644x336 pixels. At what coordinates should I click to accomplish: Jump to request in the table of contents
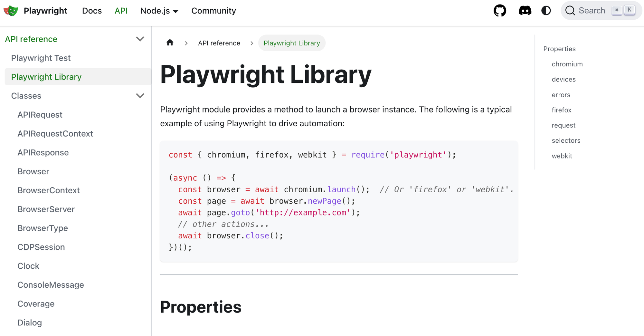[x=563, y=125]
